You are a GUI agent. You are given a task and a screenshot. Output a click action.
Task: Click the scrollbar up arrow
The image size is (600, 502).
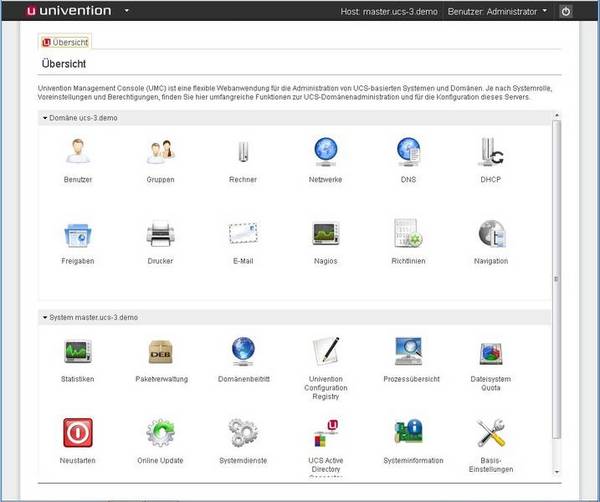(557, 115)
